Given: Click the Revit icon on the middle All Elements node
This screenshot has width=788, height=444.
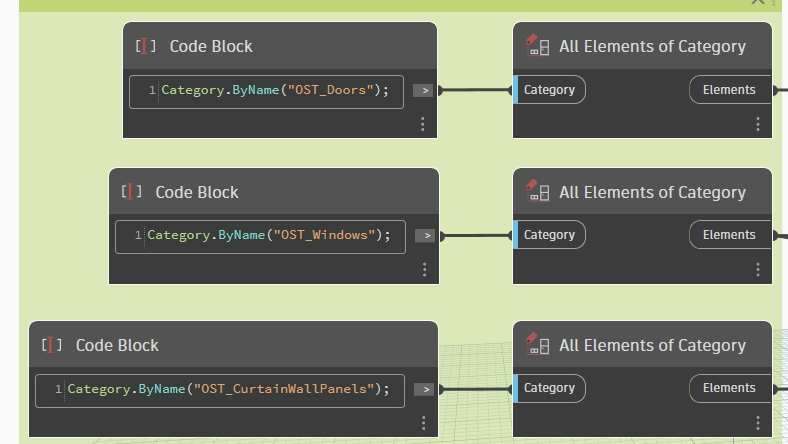Looking at the screenshot, I should [x=537, y=192].
